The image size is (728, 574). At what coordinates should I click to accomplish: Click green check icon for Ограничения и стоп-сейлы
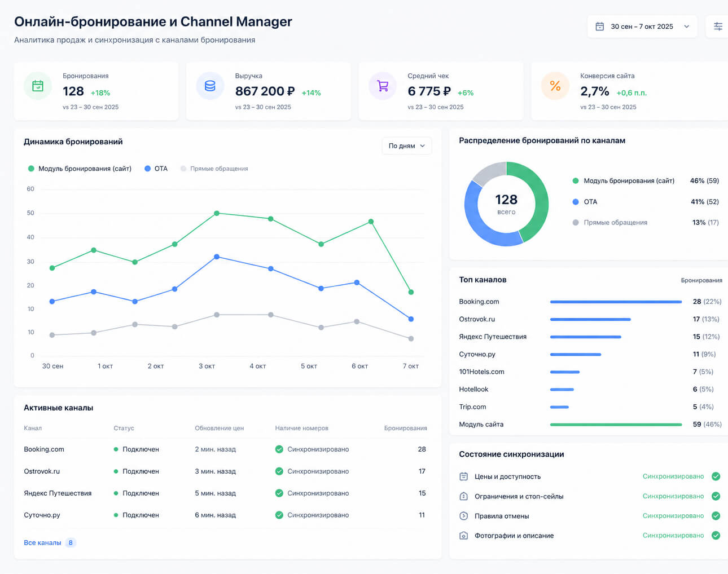(x=716, y=496)
